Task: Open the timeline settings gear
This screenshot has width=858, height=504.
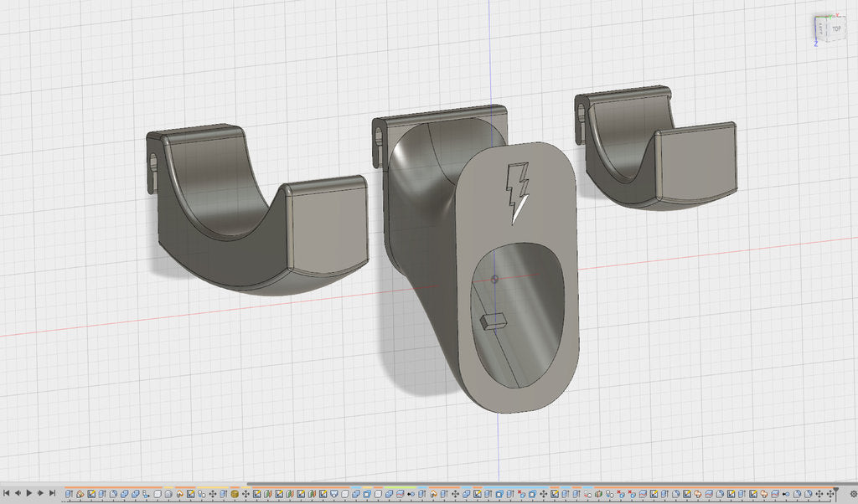Action: [x=853, y=494]
